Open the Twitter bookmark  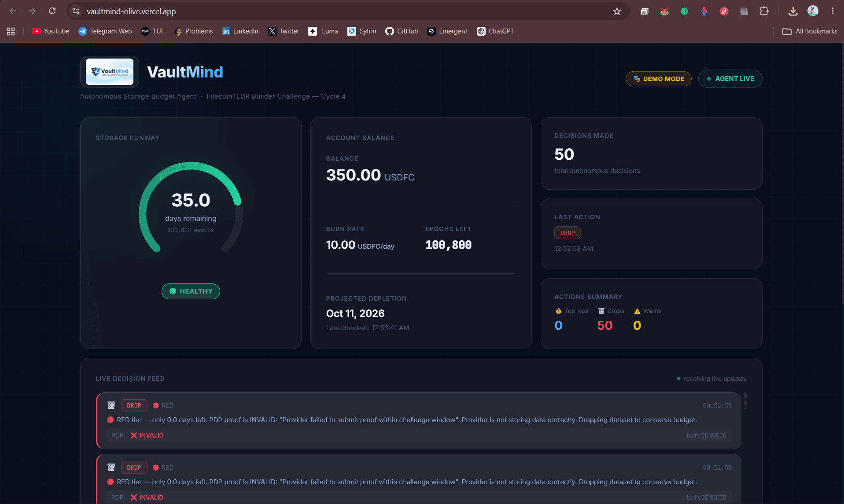pos(284,31)
